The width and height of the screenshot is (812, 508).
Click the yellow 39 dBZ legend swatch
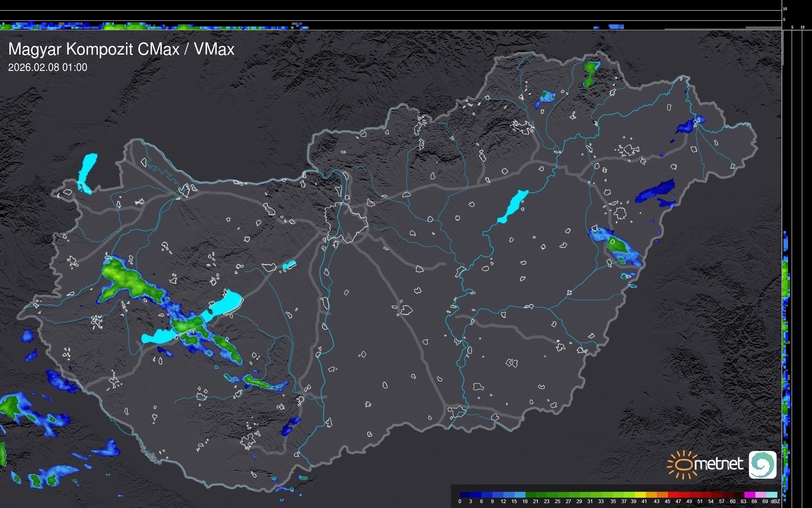pos(640,495)
